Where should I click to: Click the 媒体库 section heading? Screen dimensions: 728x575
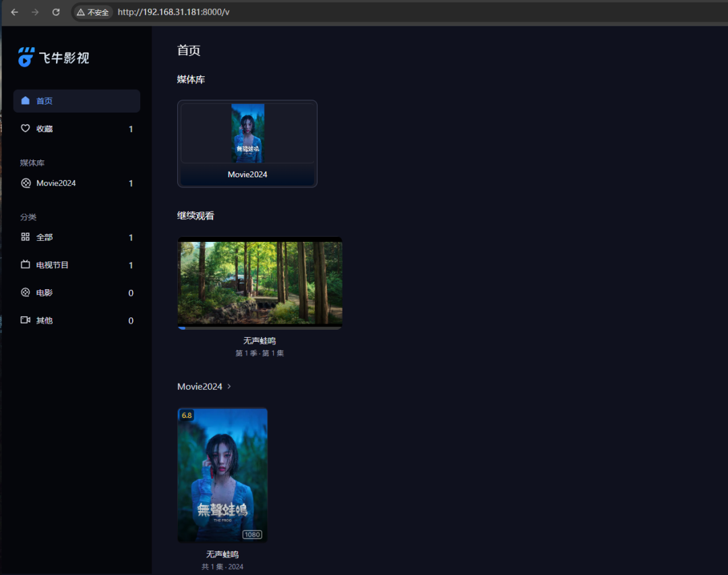(x=191, y=80)
